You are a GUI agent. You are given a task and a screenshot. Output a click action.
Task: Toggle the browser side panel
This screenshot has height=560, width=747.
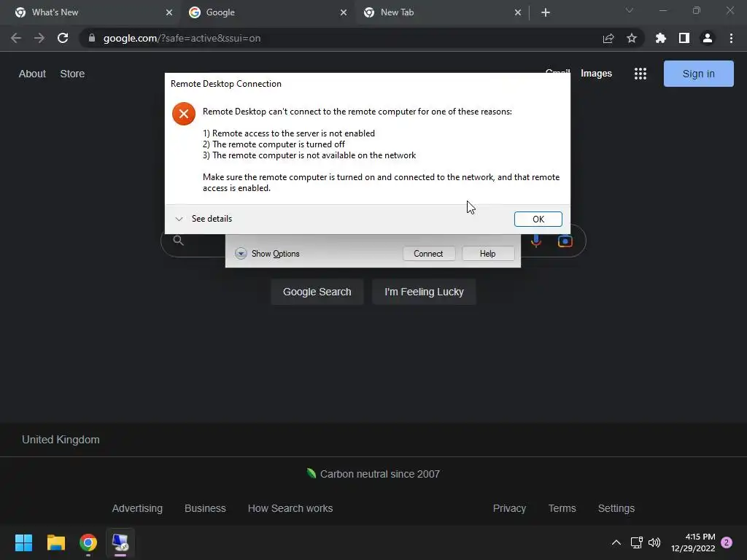pyautogui.click(x=684, y=38)
